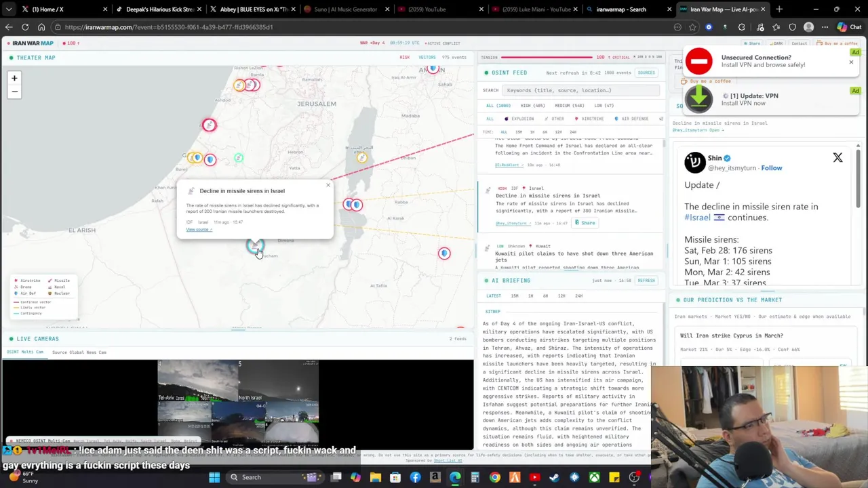Open Facebook icon in the taskbar
The width and height of the screenshot is (868, 488).
[x=415, y=477]
